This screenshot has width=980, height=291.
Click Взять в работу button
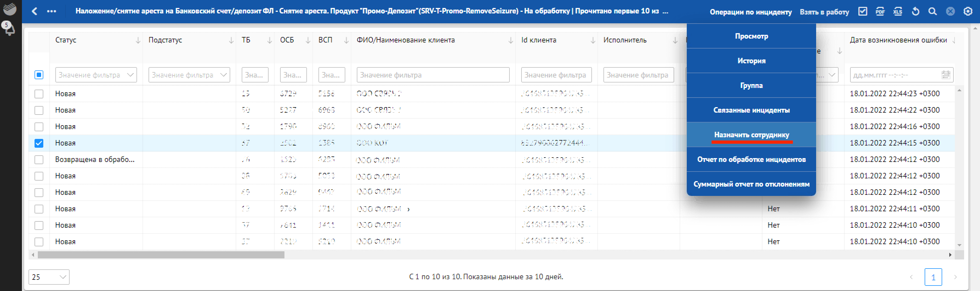[824, 12]
